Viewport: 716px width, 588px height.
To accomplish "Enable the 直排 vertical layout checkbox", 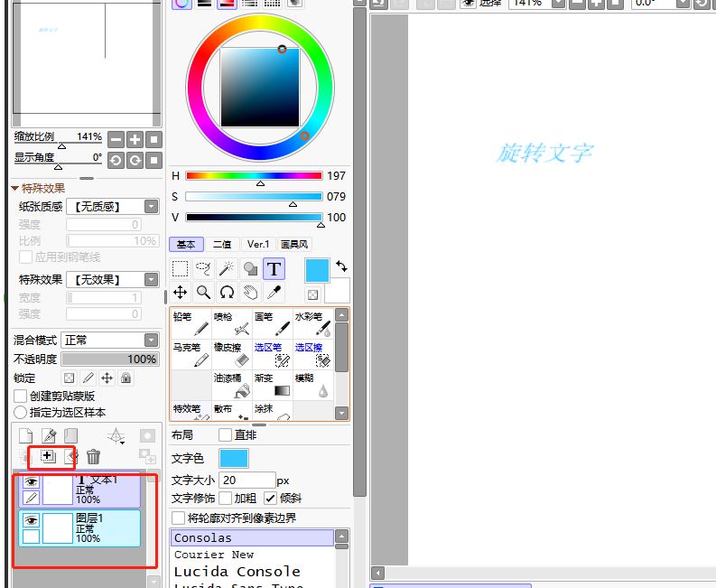I will (x=225, y=435).
